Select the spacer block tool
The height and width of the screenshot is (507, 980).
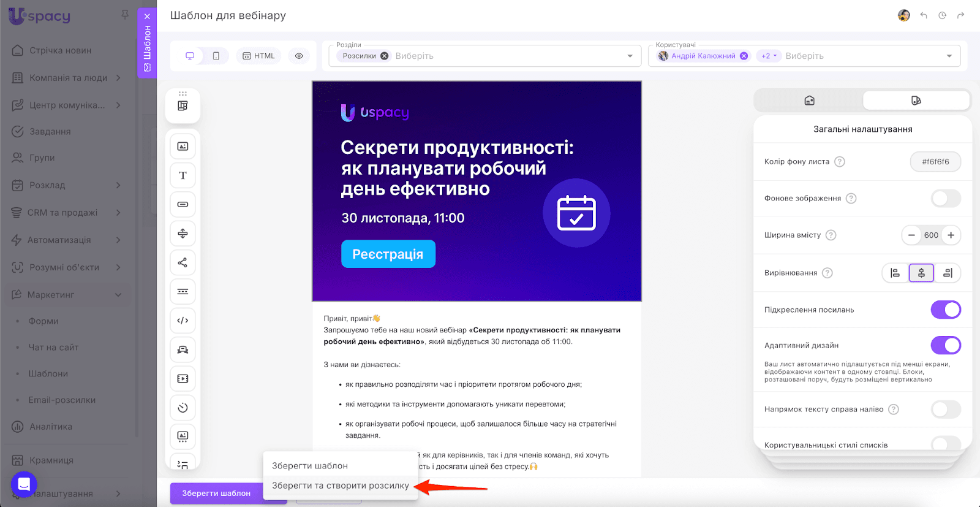(x=183, y=234)
